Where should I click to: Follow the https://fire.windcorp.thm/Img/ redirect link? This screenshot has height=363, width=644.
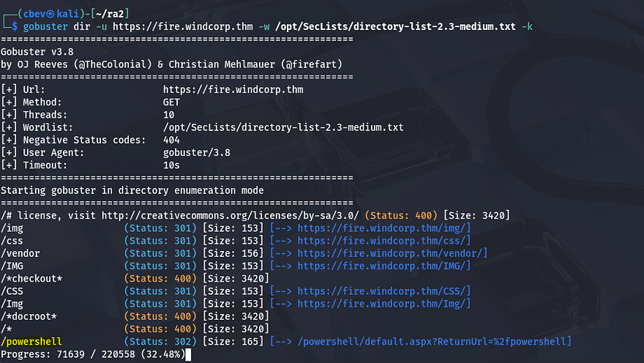[383, 304]
